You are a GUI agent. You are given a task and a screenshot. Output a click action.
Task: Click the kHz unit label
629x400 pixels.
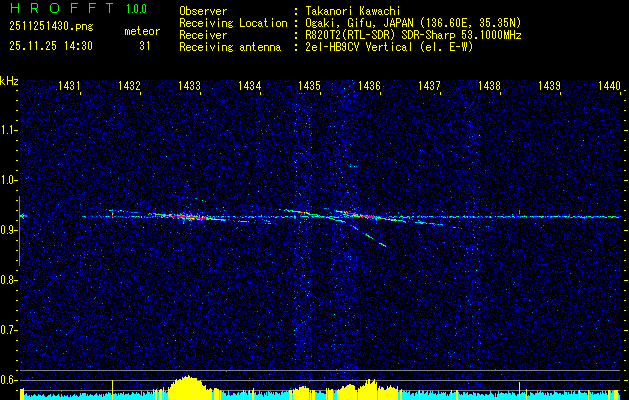pos(10,80)
